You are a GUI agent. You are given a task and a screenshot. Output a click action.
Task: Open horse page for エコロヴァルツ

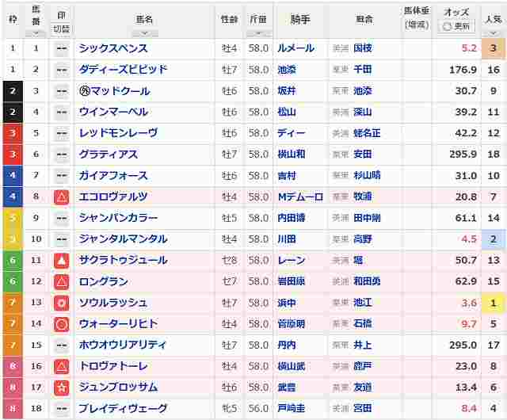click(113, 197)
